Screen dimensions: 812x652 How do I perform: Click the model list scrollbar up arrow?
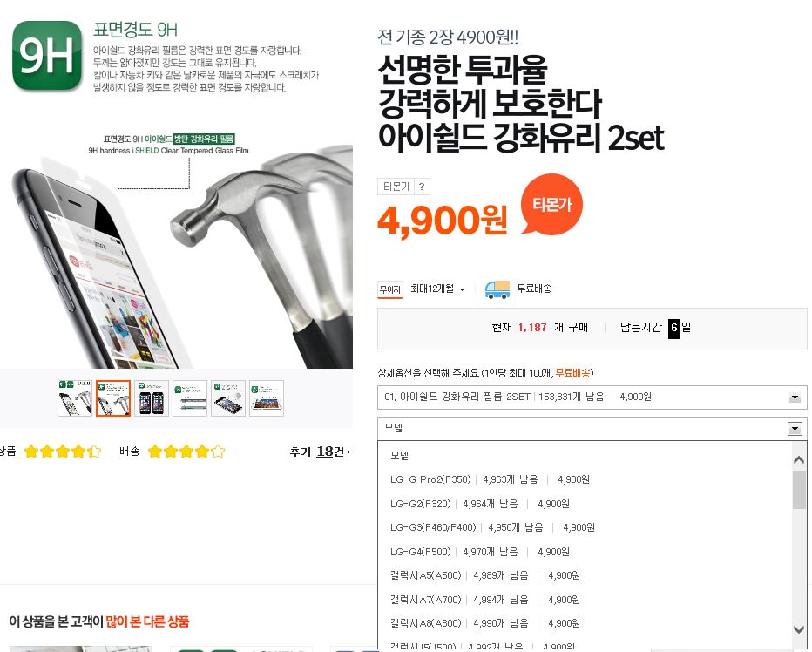point(799,459)
